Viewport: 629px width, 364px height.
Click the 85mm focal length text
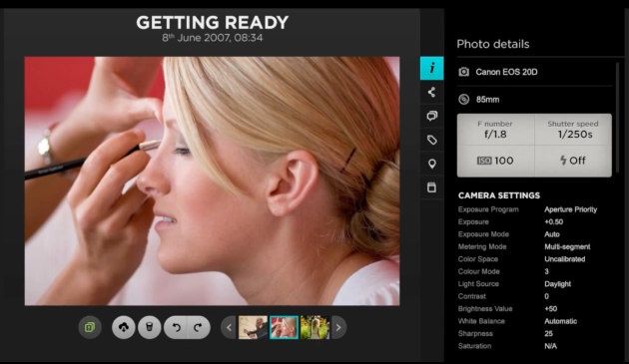tap(488, 100)
